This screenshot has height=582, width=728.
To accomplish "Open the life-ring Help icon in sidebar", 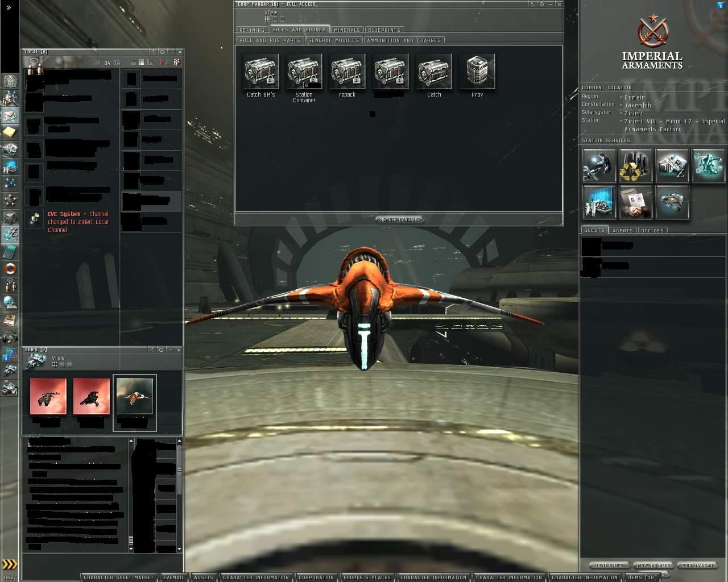I will click(x=10, y=269).
